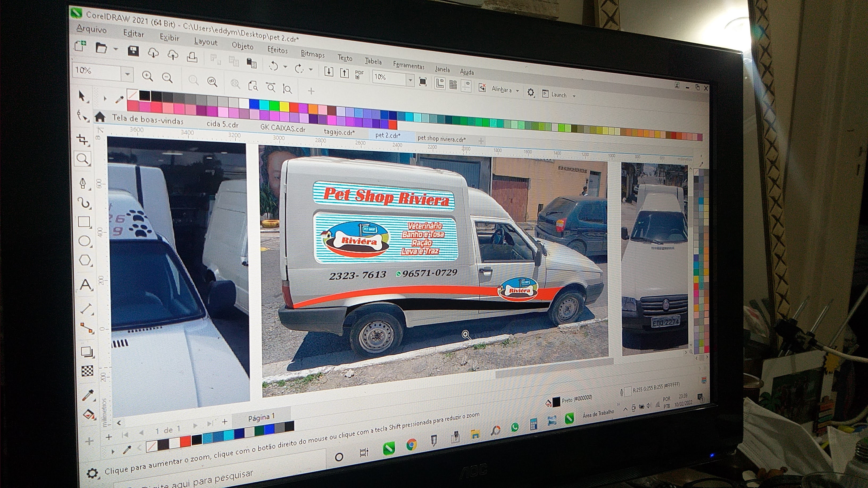Click the Zoom Out magnifier icon

[167, 78]
